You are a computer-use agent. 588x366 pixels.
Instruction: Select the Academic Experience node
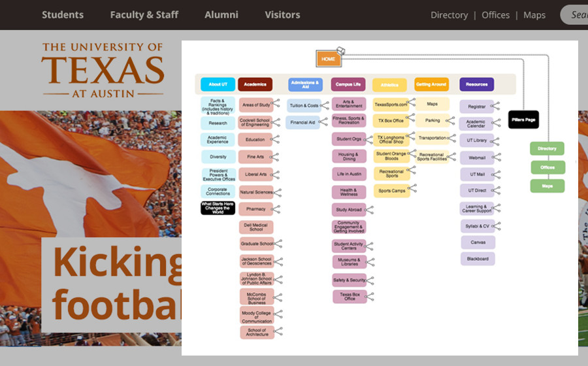pyautogui.click(x=218, y=139)
